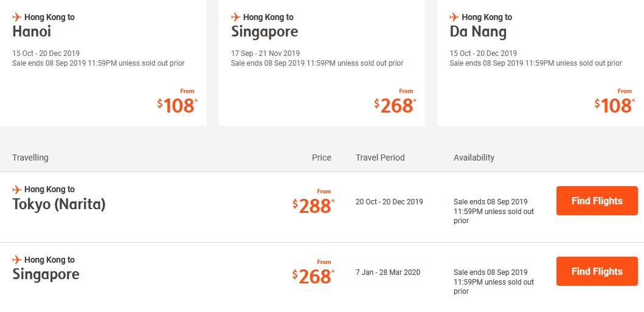Open the Singapore $268 fare card
Screen dimensions: 644x312
tap(322, 63)
